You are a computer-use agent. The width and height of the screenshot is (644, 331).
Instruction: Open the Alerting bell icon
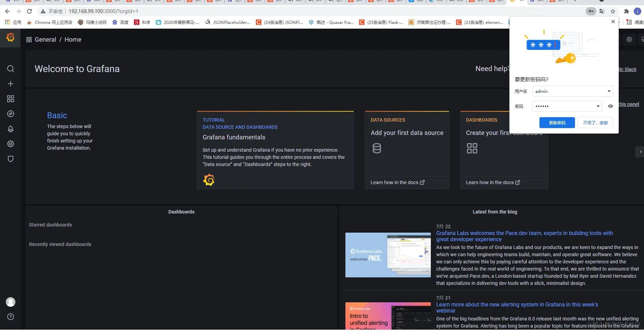[11, 129]
